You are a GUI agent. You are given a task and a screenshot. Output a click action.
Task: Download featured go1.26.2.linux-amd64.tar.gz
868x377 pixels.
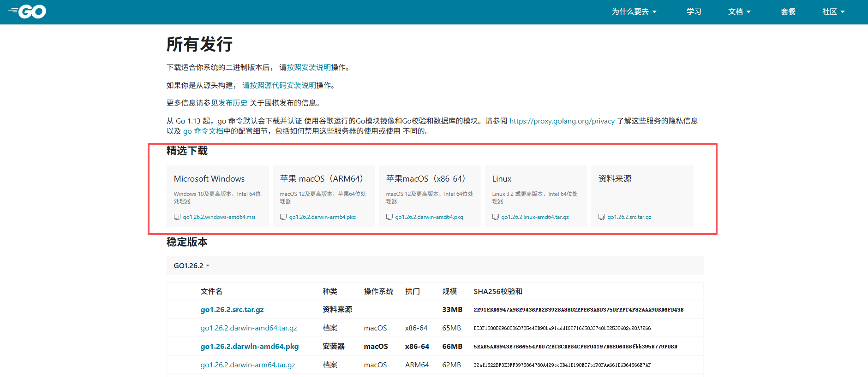535,217
